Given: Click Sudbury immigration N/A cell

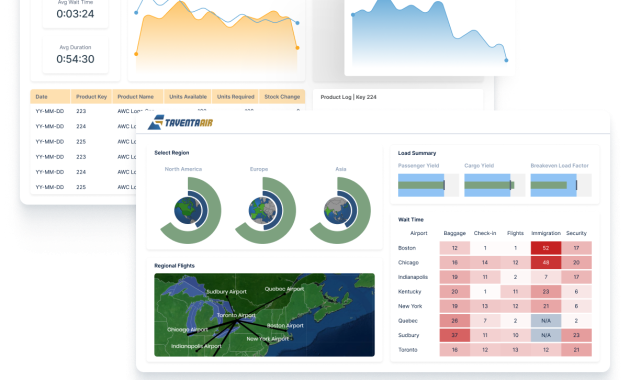Looking at the screenshot, I should [x=546, y=335].
